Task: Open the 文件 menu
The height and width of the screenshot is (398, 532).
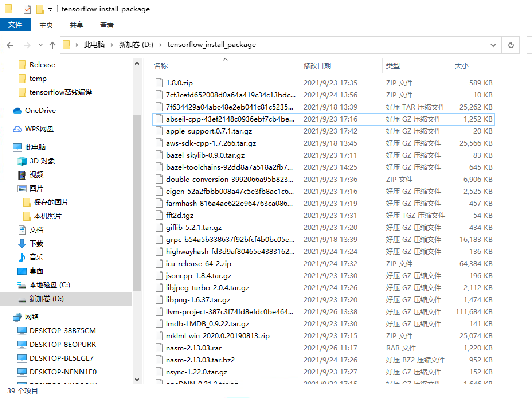Action: pyautogui.click(x=15, y=24)
